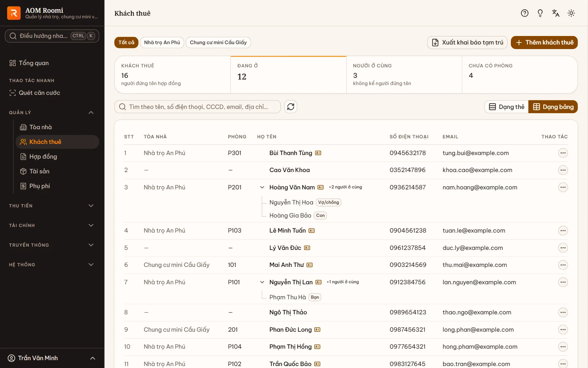
Task: Open the help question mark icon
Action: [525, 13]
